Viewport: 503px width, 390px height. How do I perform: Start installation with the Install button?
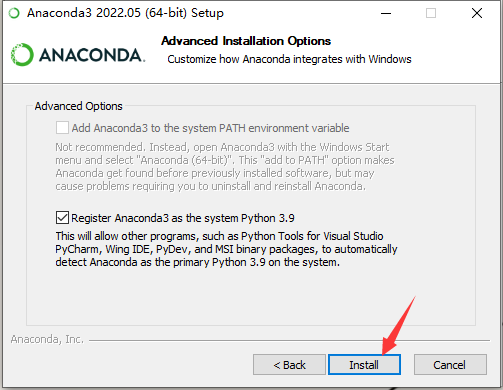click(364, 365)
